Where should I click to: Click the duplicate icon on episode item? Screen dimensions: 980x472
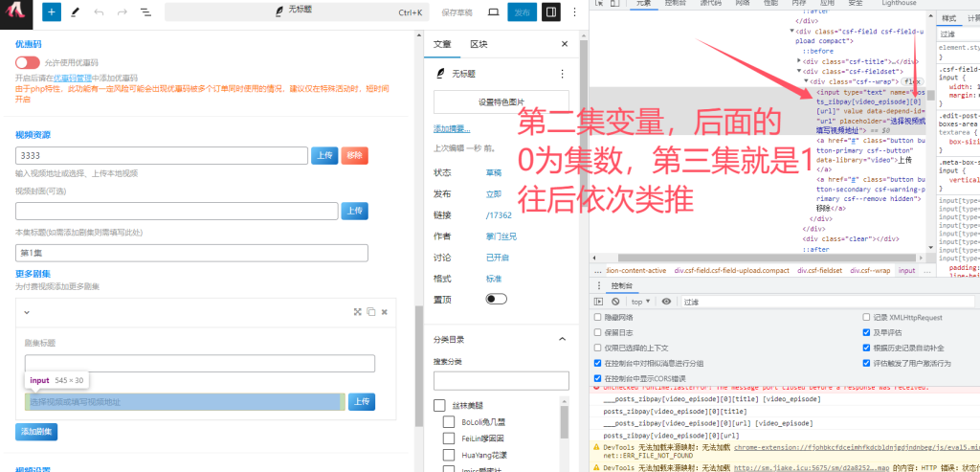coord(371,312)
